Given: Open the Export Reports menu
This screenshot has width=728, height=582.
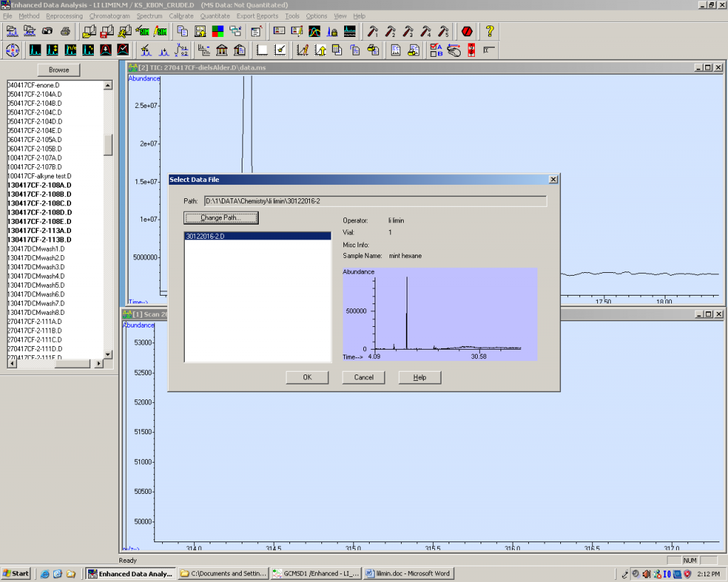Looking at the screenshot, I should click(x=257, y=16).
